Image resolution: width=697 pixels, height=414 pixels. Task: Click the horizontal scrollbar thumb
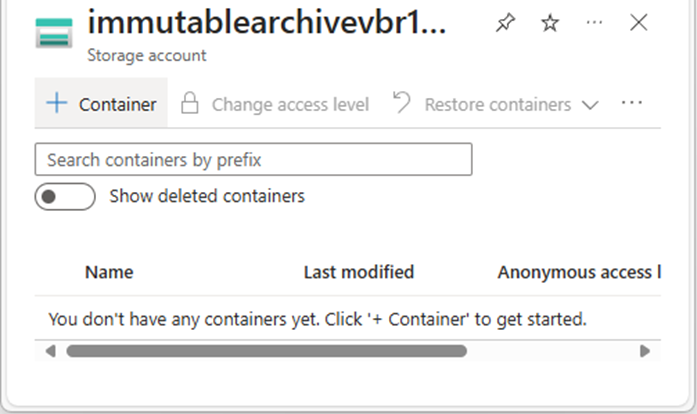tap(267, 351)
